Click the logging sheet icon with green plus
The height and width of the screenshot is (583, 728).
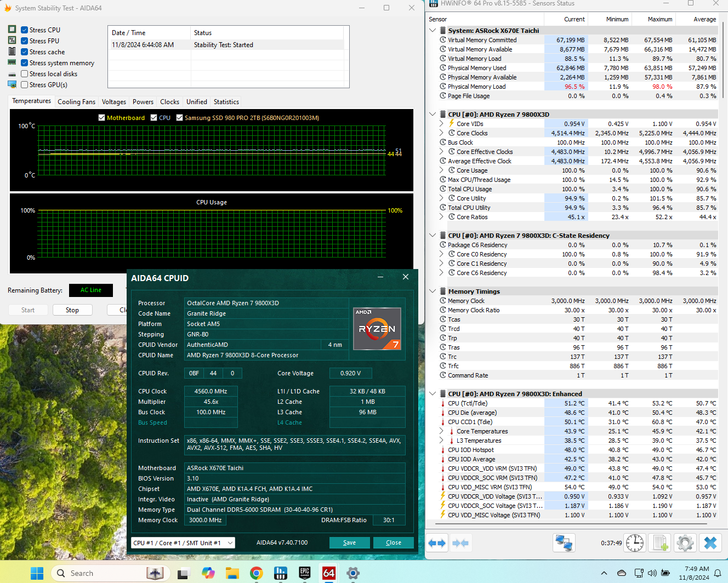tap(660, 543)
